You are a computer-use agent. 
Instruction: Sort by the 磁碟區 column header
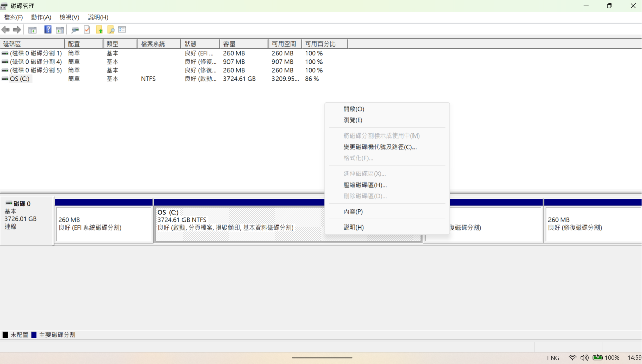point(32,44)
